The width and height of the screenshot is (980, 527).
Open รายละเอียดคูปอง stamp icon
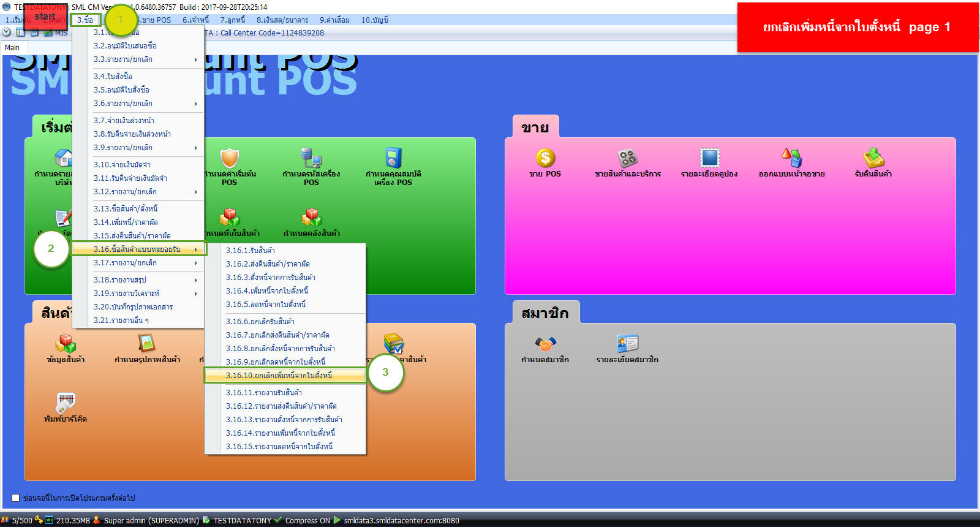coord(709,158)
